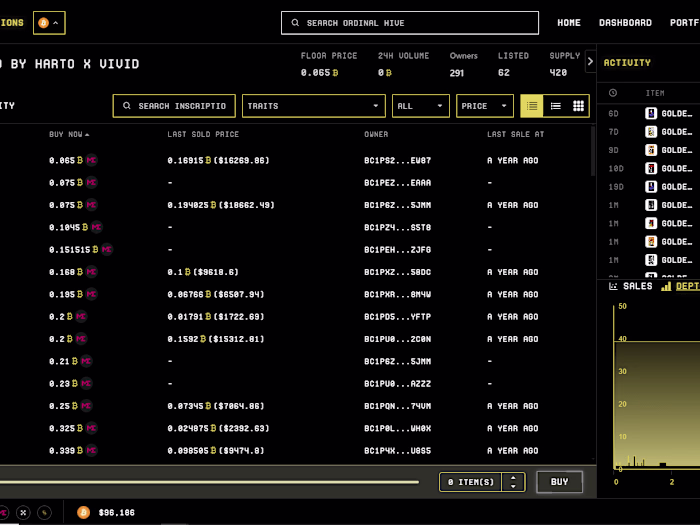
Task: Click the Last Sold Price column header
Action: 203,134
